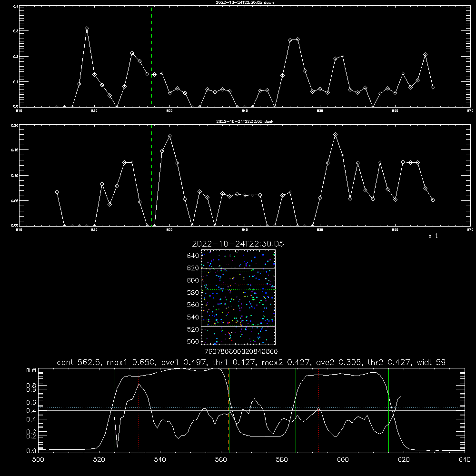This screenshot has height=476, width=476.
Task: Click the dawn plot last diamond marker at 865
Action: [x=433, y=88]
